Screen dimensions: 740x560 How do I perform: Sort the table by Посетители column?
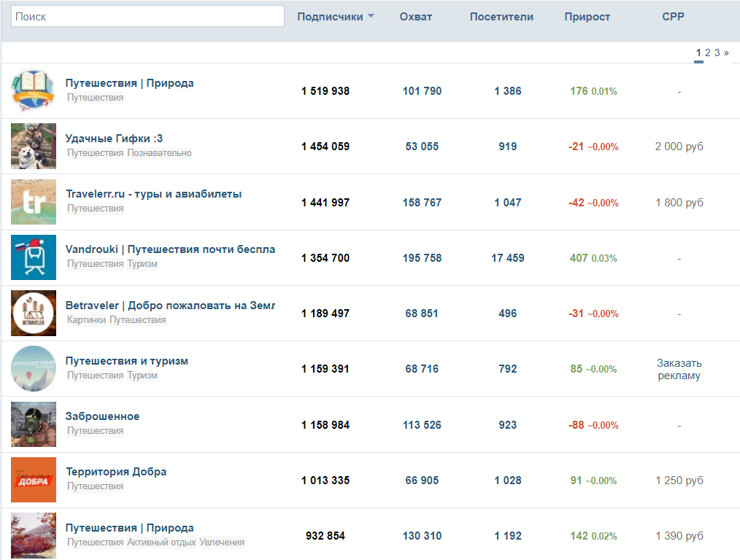click(501, 17)
